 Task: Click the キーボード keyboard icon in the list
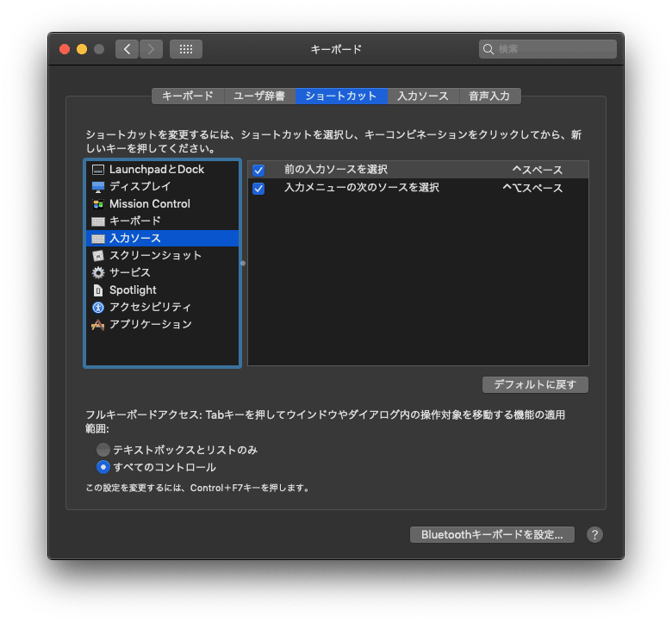coord(97,221)
